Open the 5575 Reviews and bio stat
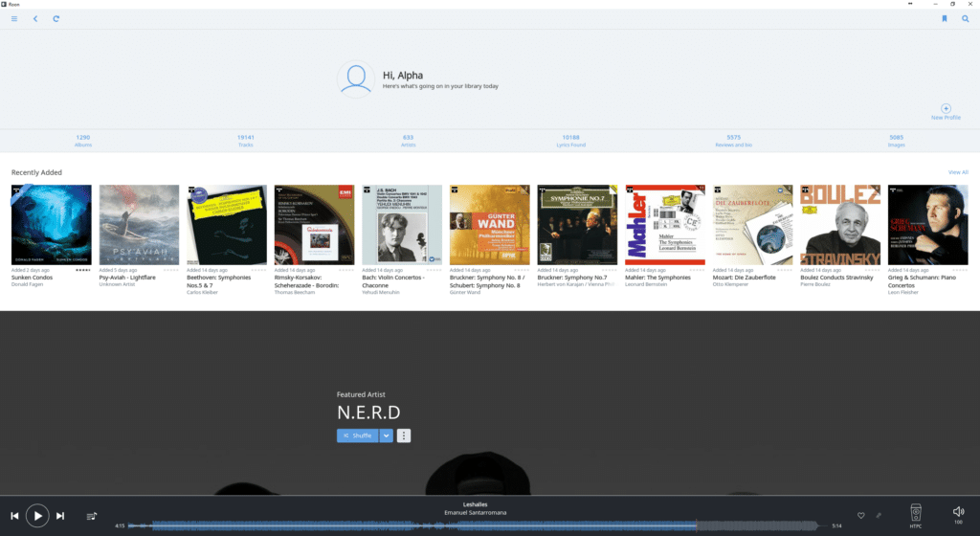The width and height of the screenshot is (980, 536). point(734,141)
